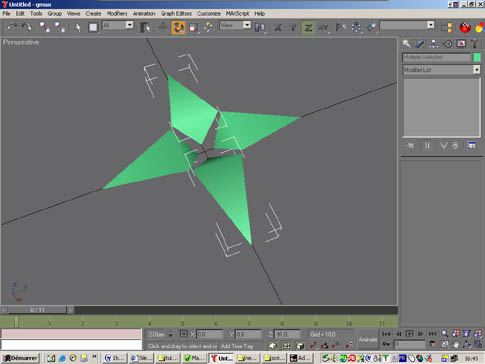Switch to the Utilities command panel tab
This screenshot has height=364, width=485.
pyautogui.click(x=474, y=44)
